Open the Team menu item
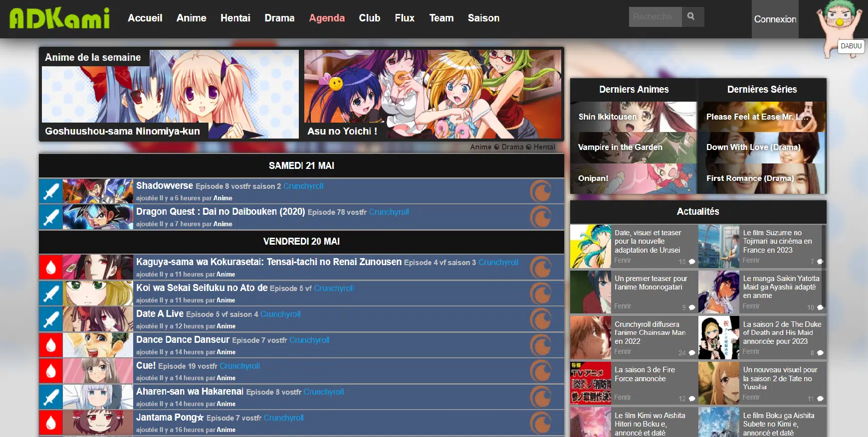868x437 pixels. pyautogui.click(x=441, y=18)
